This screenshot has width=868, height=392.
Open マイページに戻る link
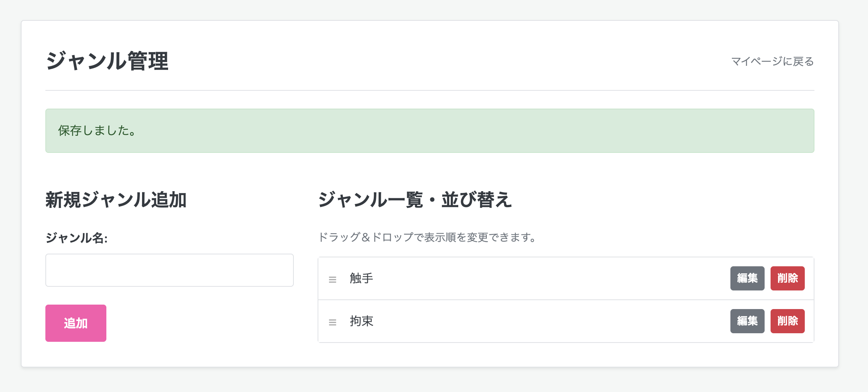pos(772,61)
